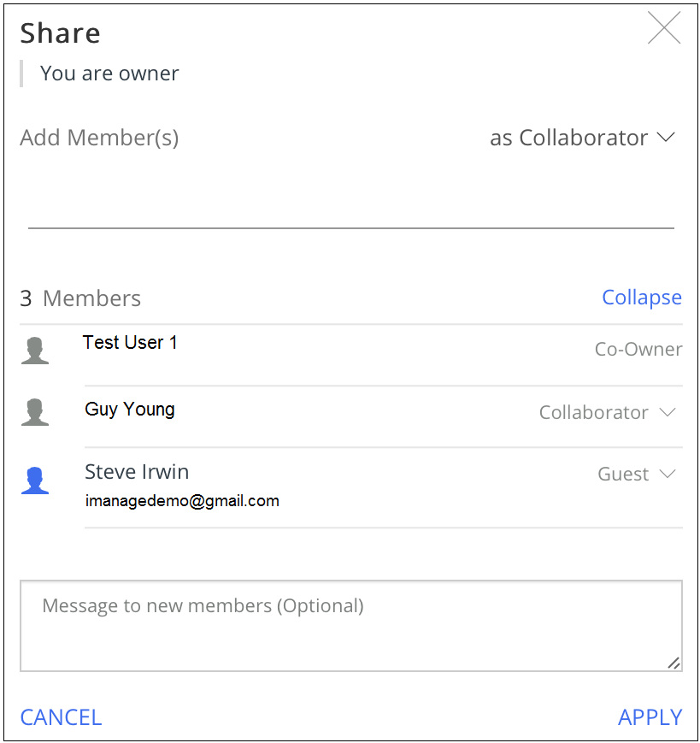Select the Test User 1 name

click(130, 343)
